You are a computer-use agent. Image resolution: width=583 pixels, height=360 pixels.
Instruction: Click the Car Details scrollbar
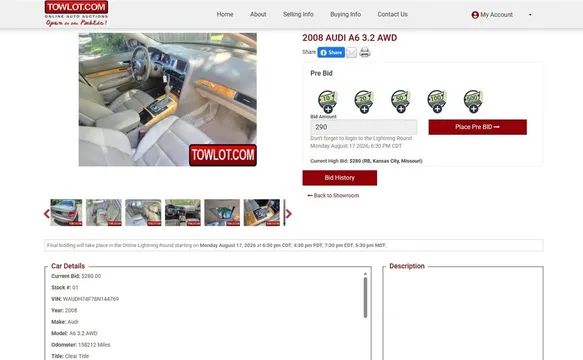(x=365, y=298)
